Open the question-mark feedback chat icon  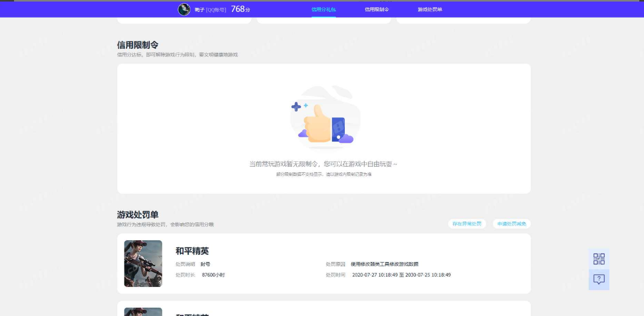pyautogui.click(x=599, y=280)
